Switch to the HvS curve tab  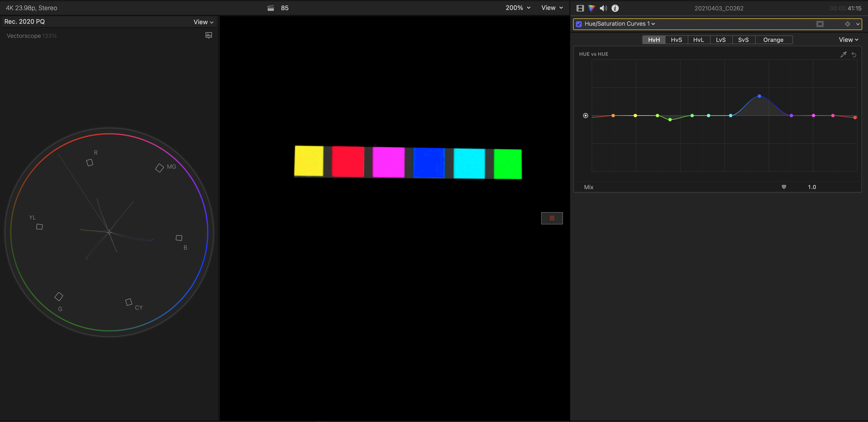tap(676, 40)
